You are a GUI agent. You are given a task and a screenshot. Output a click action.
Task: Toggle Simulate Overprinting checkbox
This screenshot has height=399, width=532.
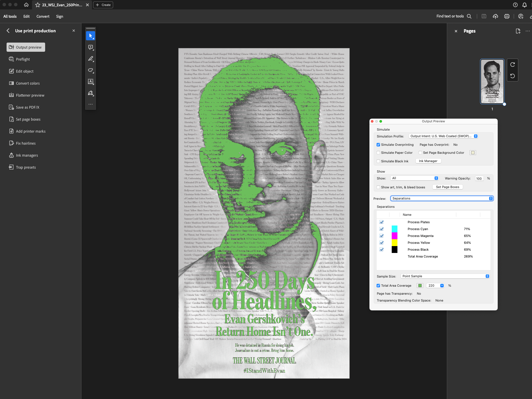point(378,145)
